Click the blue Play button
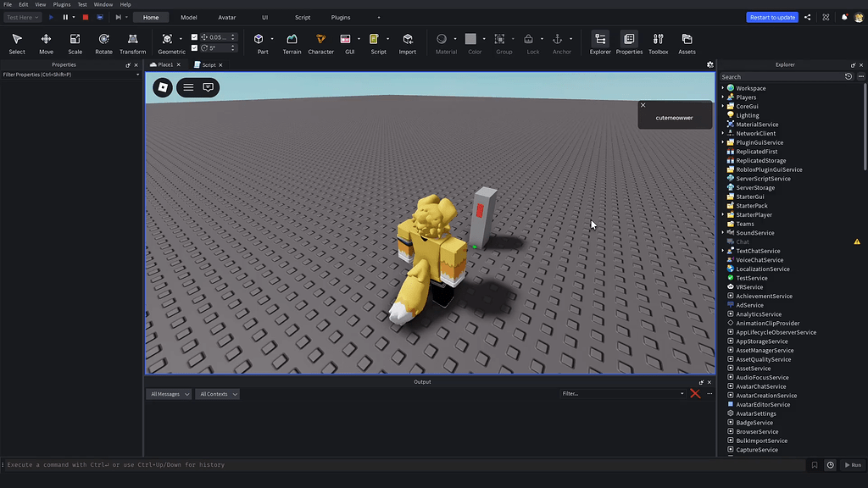The height and width of the screenshot is (488, 868). coord(51,17)
